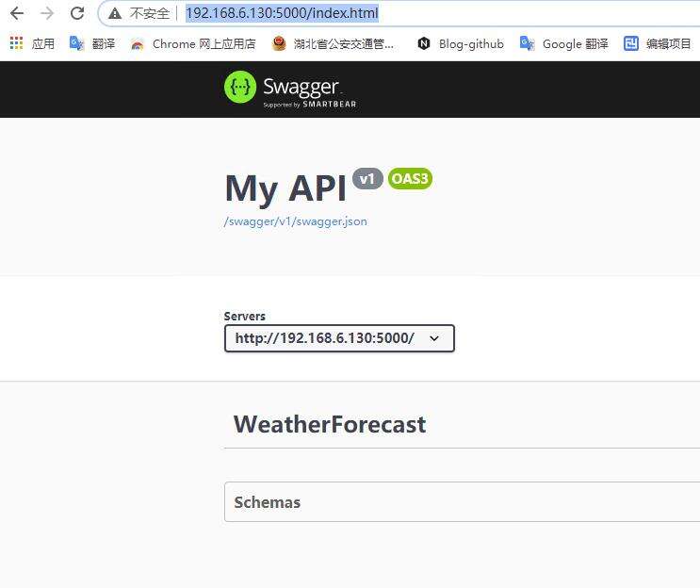The width and height of the screenshot is (700, 588).
Task: Reload the page with refresh icon
Action: click(77, 13)
